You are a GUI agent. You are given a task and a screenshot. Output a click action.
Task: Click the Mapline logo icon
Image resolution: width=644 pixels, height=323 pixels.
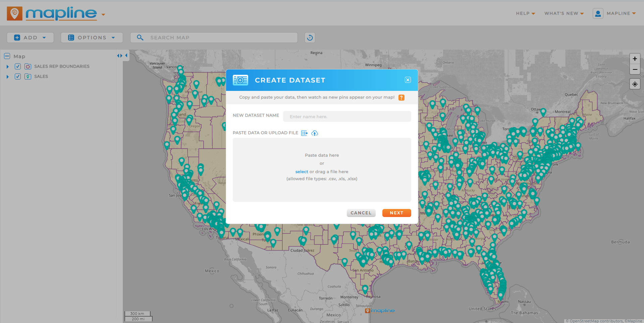point(14,13)
